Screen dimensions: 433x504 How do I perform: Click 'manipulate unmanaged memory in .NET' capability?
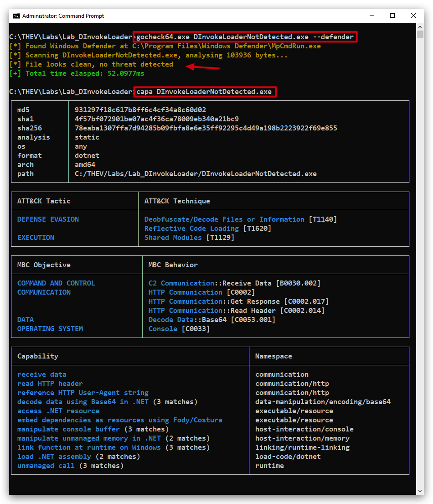coord(89,438)
